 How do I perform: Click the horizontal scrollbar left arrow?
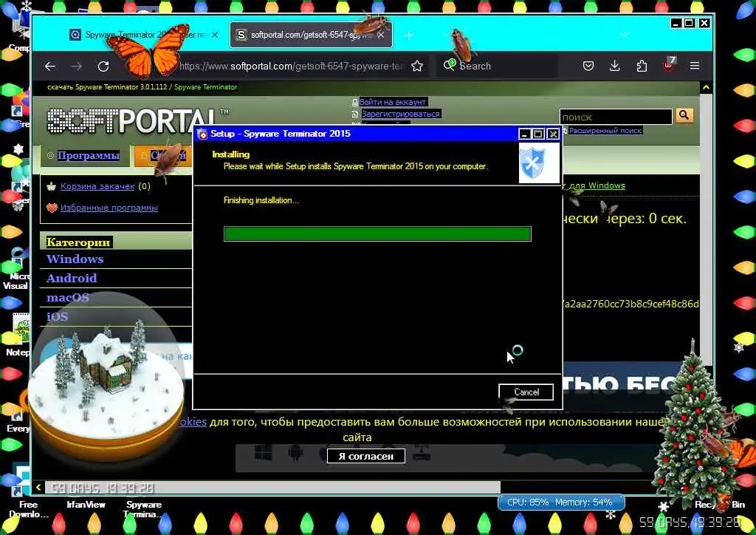point(38,488)
